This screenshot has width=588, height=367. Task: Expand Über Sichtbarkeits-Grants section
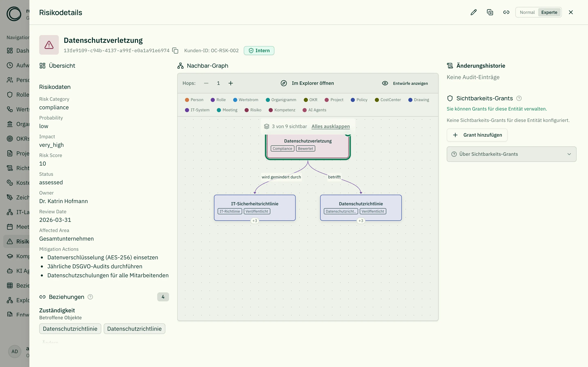coord(511,154)
